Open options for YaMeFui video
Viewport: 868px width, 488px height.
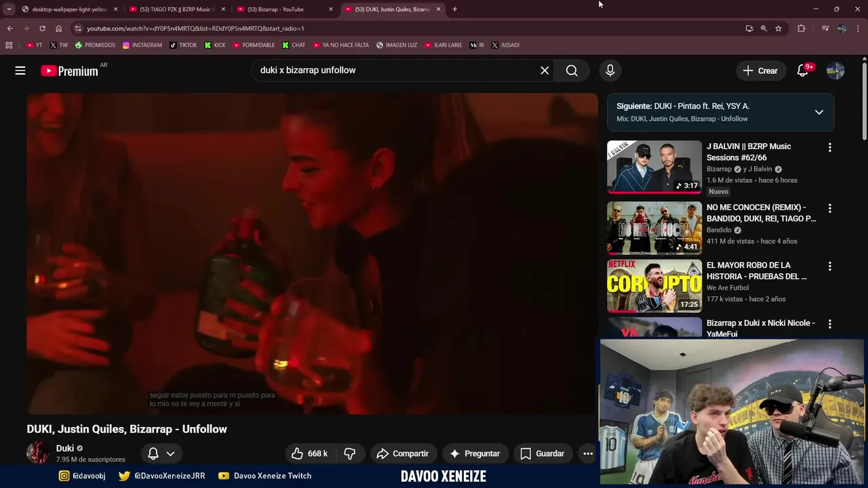coord(829,324)
